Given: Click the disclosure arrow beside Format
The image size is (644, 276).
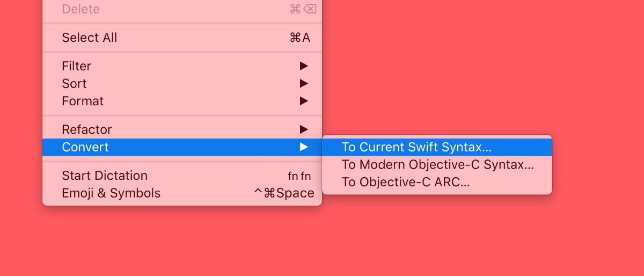Looking at the screenshot, I should [304, 101].
